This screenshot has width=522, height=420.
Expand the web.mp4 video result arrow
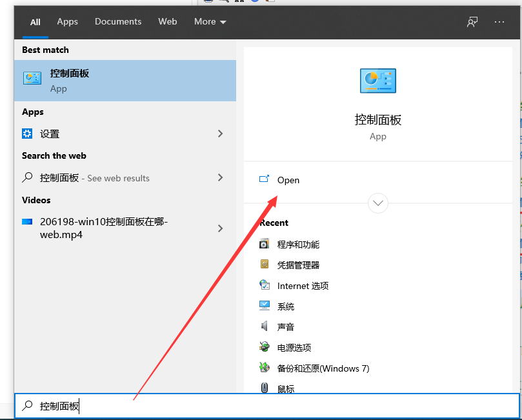coord(220,228)
